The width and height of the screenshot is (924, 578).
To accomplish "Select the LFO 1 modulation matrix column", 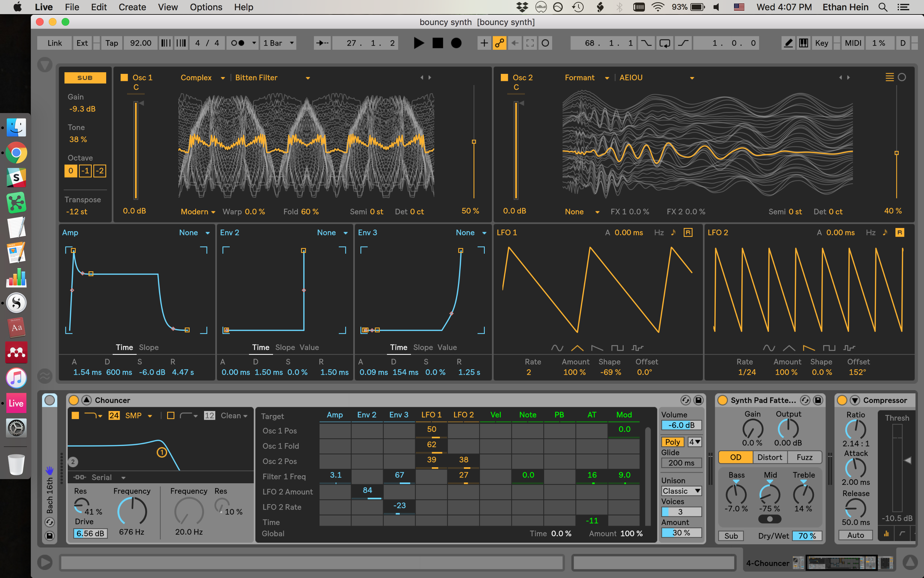I will pyautogui.click(x=432, y=415).
